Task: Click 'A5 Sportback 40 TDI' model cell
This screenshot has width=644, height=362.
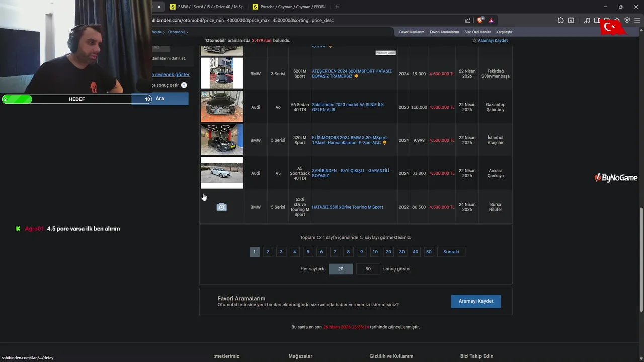Action: (x=300, y=173)
